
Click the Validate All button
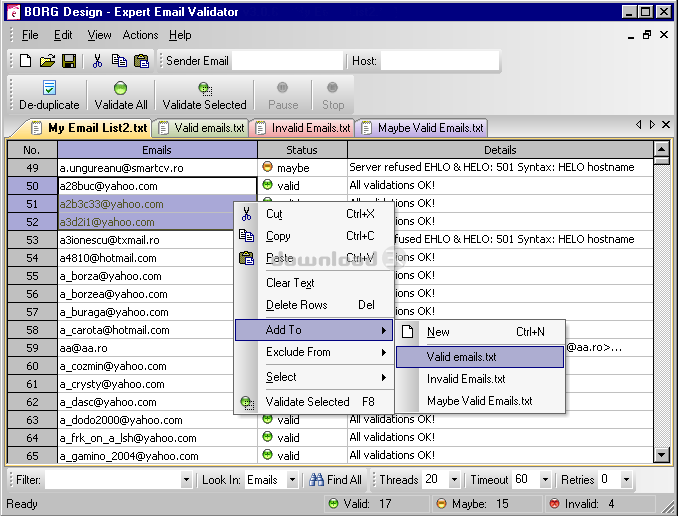[x=121, y=95]
